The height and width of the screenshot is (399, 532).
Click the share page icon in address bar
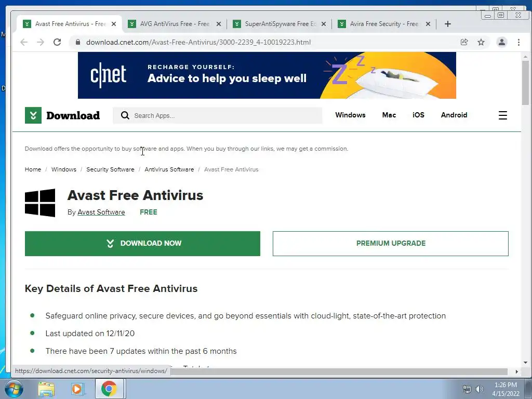464,42
